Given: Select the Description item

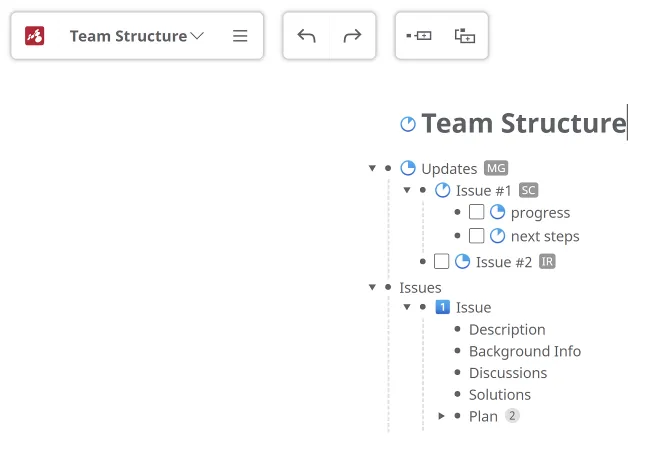Looking at the screenshot, I should click(x=507, y=329).
